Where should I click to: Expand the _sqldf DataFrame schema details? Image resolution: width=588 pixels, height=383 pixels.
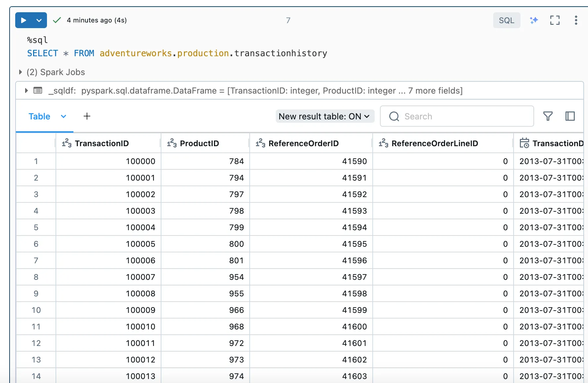[26, 91]
